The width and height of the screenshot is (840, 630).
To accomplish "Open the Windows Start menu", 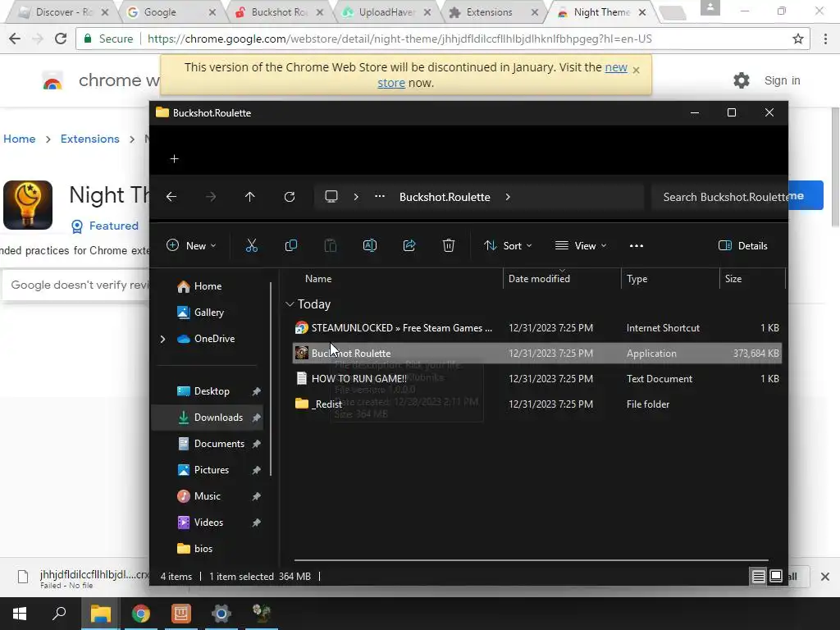I will pos(20,614).
